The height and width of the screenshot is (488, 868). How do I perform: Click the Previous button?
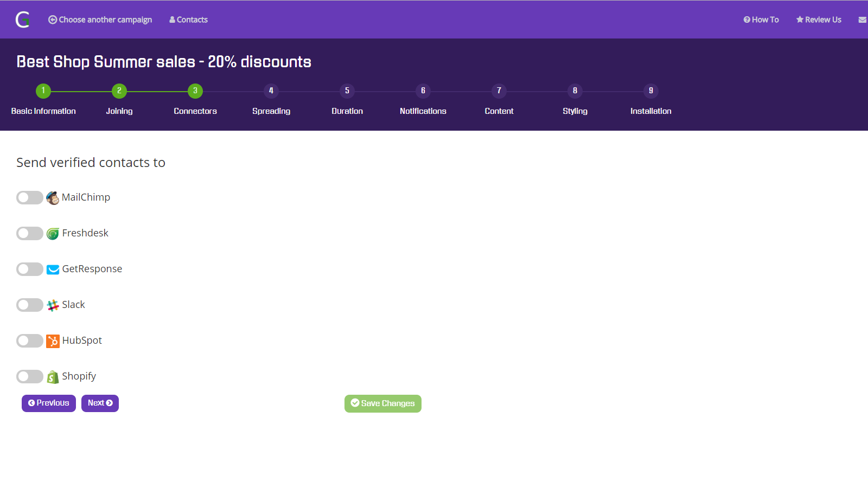click(x=49, y=403)
